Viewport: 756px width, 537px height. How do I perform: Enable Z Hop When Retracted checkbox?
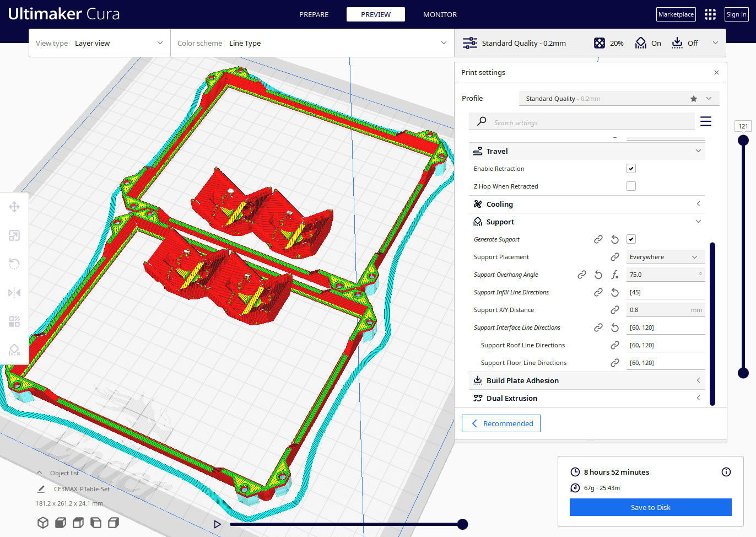click(631, 186)
